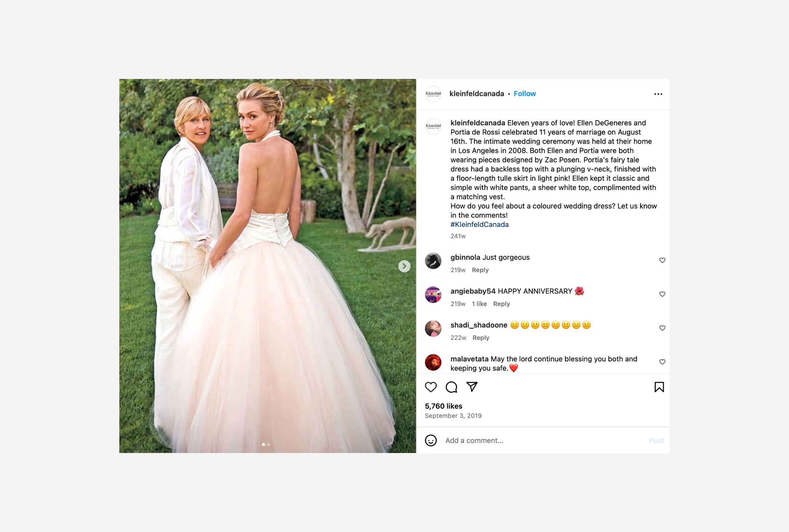Select the second carousel dot indicator

269,444
